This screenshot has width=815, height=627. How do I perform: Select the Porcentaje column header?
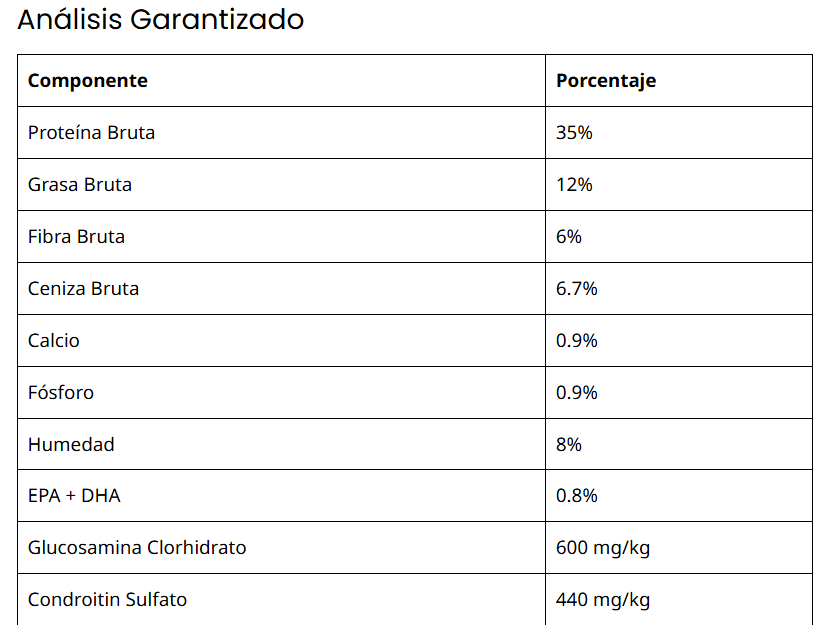coord(606,81)
